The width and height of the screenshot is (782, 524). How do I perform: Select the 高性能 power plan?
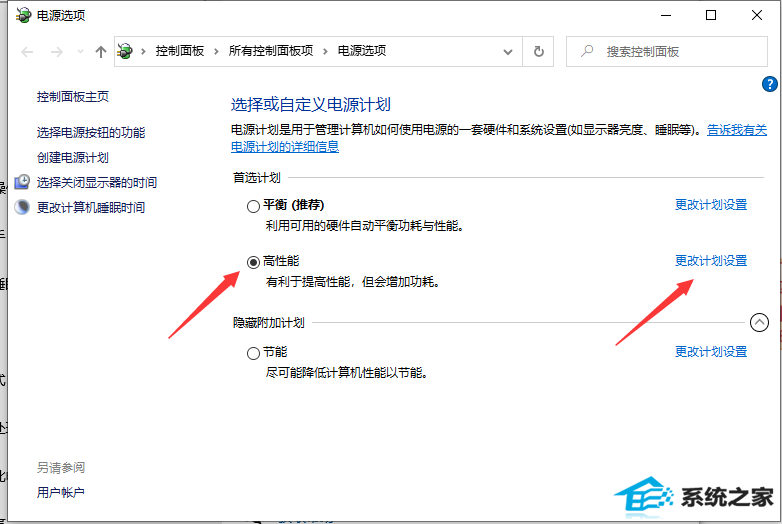click(253, 262)
